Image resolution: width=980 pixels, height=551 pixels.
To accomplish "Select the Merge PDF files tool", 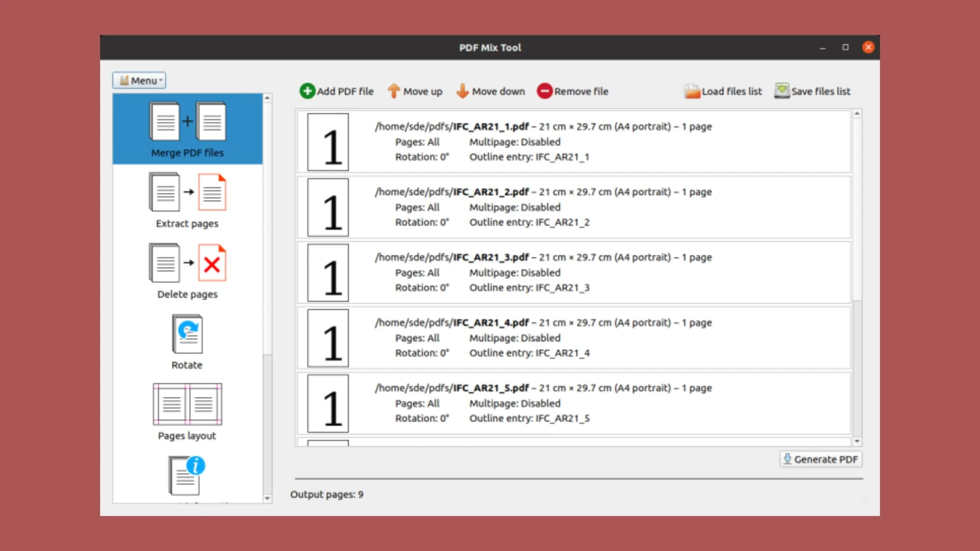I will click(x=187, y=129).
